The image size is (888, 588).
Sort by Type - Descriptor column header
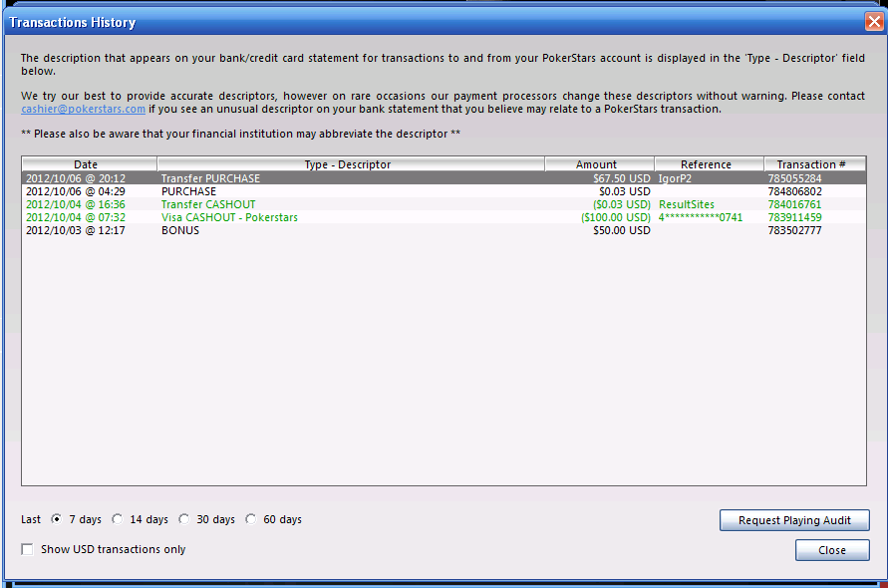point(351,164)
